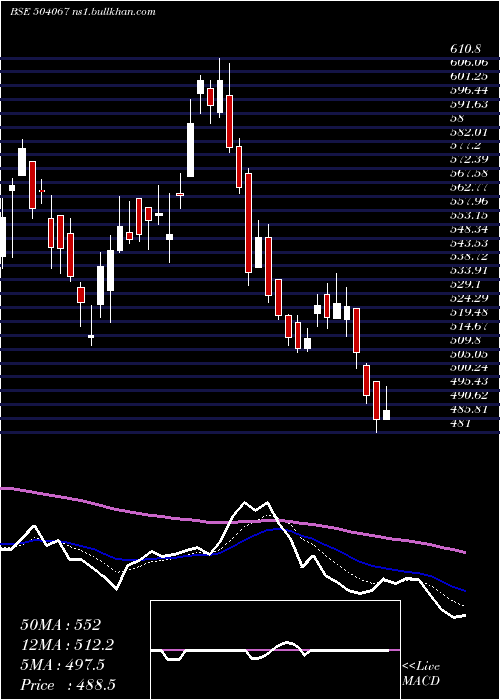Click the 514.67 price level label
This screenshot has width=500, height=700.
click(x=469, y=325)
